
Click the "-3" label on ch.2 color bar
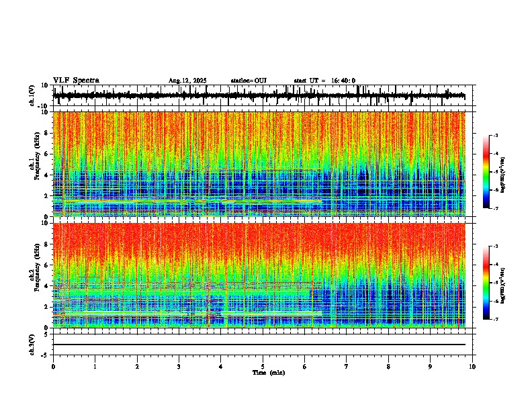[x=495, y=246]
